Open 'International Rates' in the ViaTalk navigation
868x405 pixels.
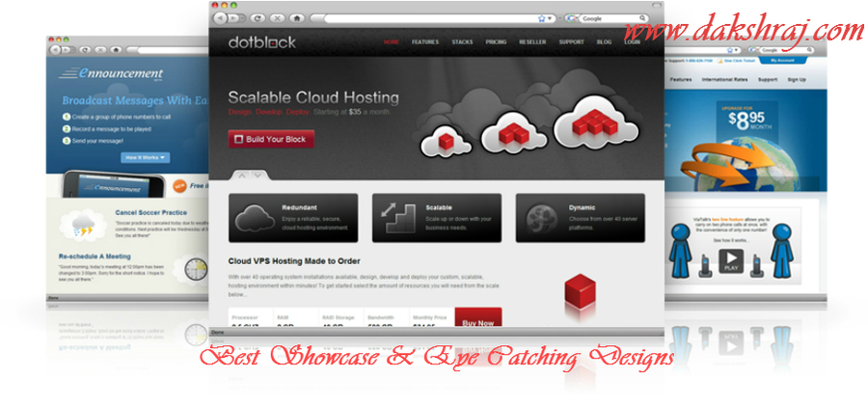click(x=724, y=80)
